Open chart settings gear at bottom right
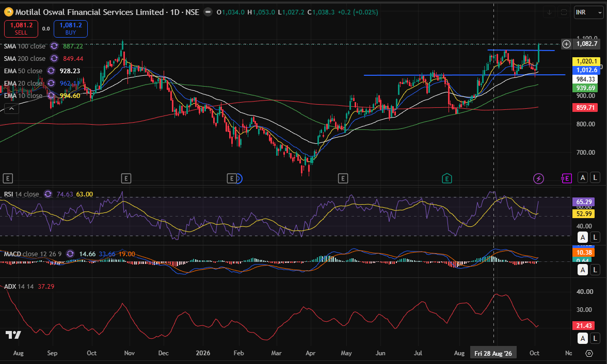This screenshot has width=607, height=364. point(589,353)
